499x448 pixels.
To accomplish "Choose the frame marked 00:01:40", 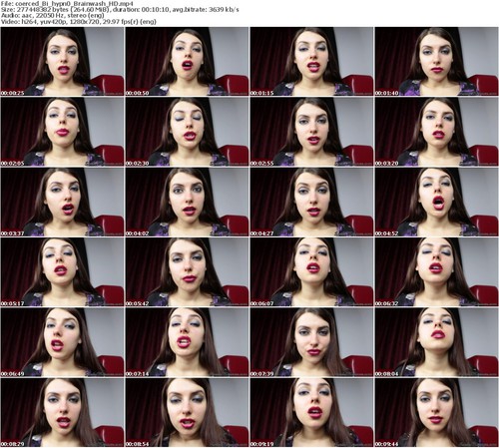I will click(x=436, y=62).
